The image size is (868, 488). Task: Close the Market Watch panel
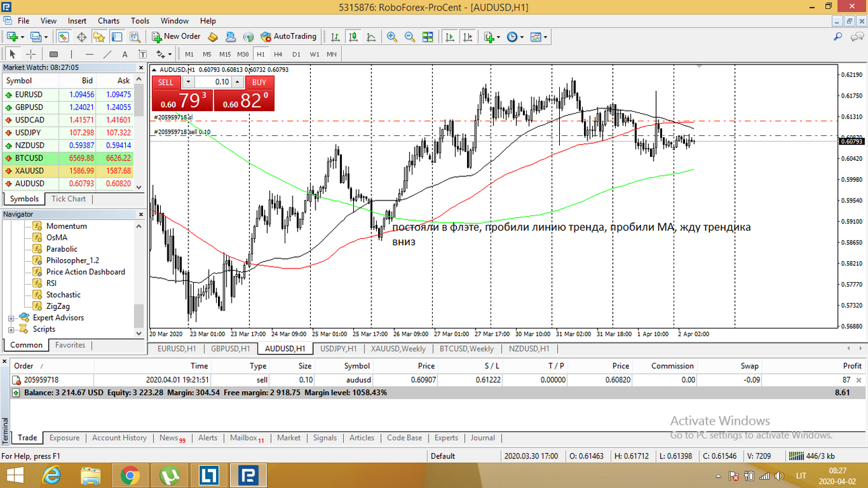pyautogui.click(x=141, y=67)
